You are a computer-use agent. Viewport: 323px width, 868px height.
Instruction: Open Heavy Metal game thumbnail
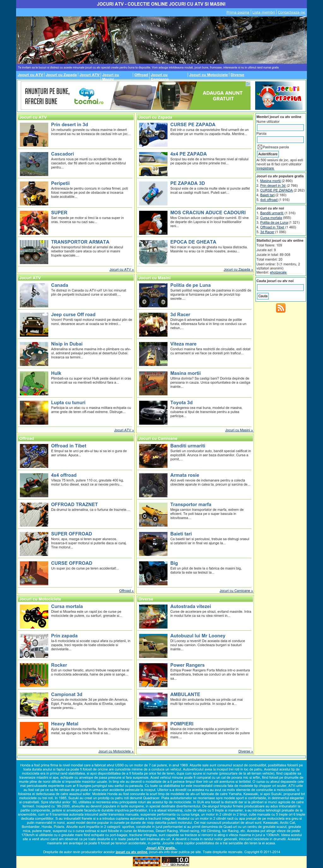pos(34,734)
